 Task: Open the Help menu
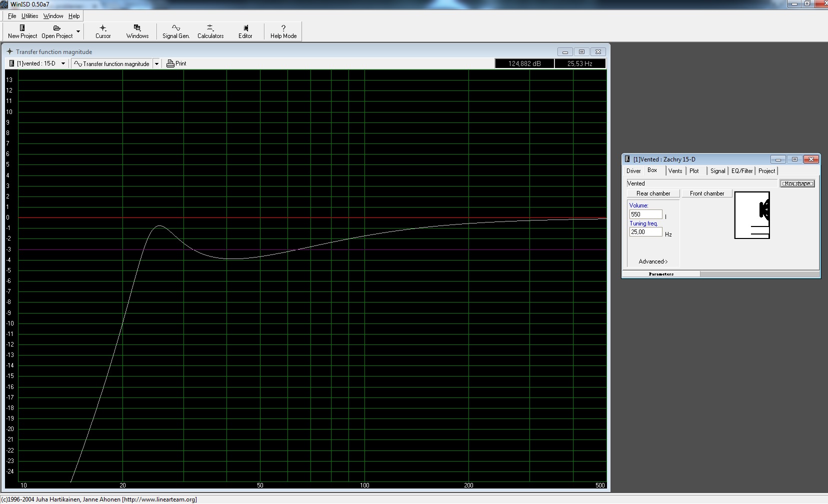pos(74,16)
